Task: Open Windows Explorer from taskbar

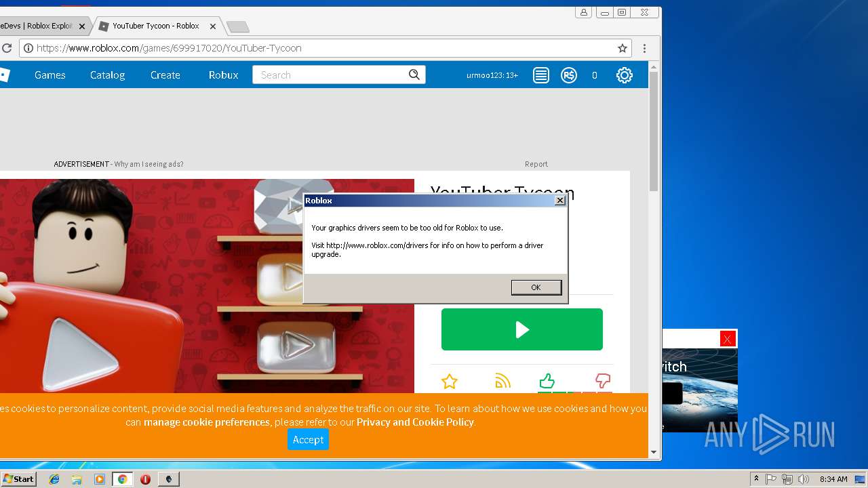Action: (x=77, y=479)
